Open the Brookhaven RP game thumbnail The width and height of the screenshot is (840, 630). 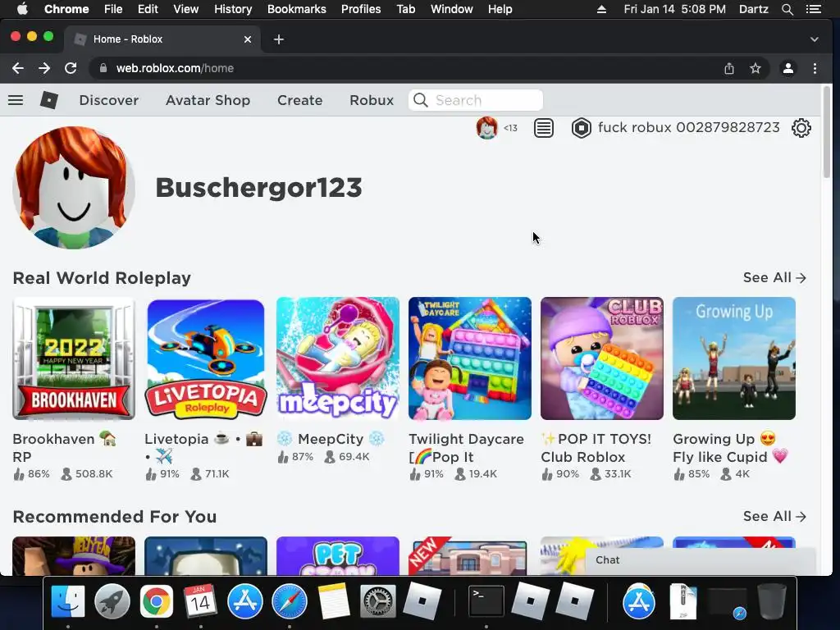pos(74,358)
